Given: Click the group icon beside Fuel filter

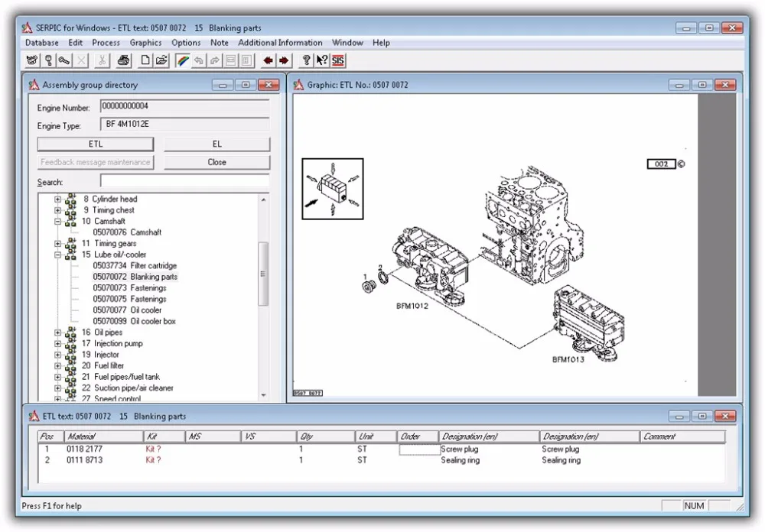Looking at the screenshot, I should point(71,365).
